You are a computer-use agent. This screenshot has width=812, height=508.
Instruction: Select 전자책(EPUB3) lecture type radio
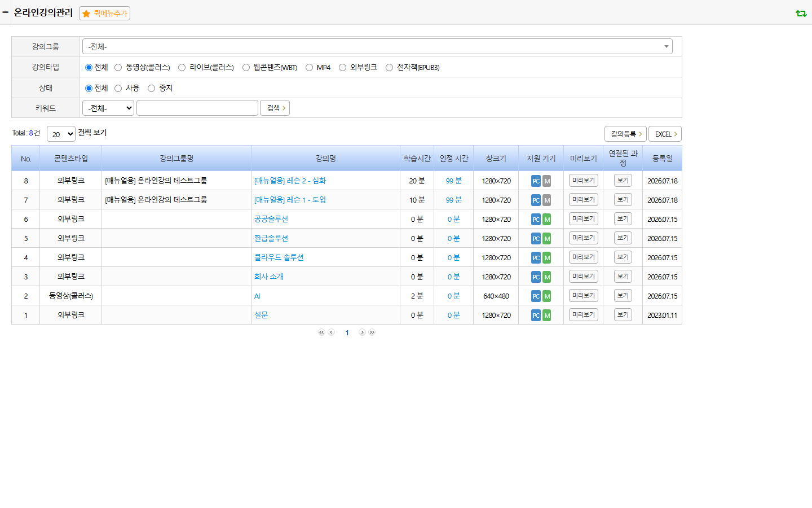pos(389,68)
